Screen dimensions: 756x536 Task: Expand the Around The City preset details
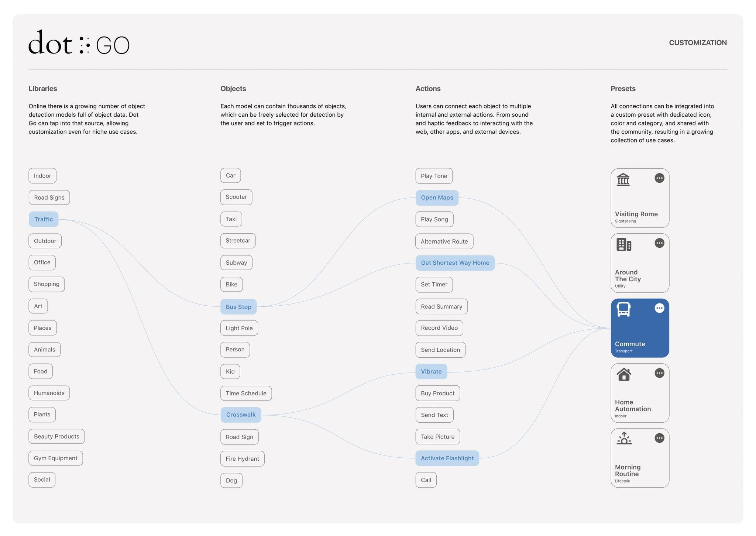(659, 243)
